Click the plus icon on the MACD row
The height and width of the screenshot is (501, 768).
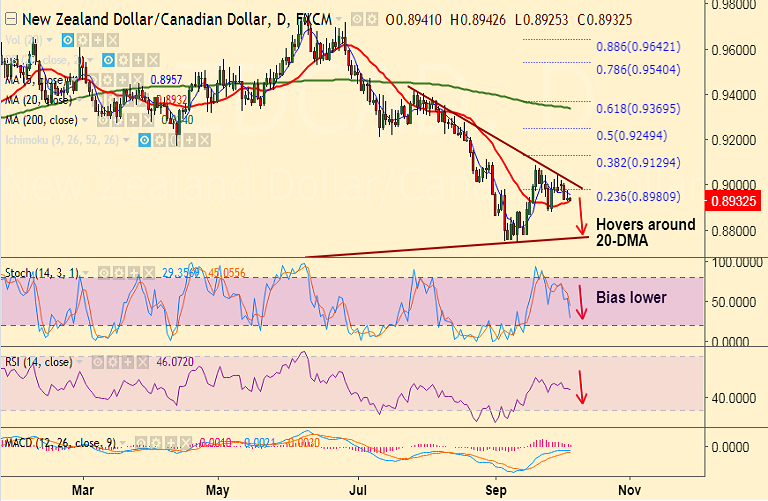pyautogui.click(x=171, y=444)
